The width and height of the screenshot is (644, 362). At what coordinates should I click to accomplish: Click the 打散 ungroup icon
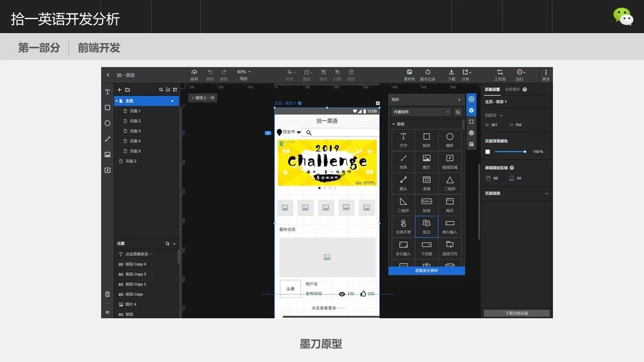(x=337, y=72)
